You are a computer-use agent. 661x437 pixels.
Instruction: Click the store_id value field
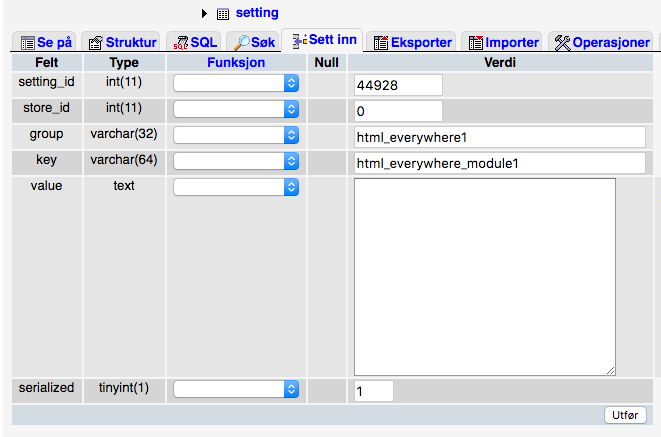click(398, 111)
